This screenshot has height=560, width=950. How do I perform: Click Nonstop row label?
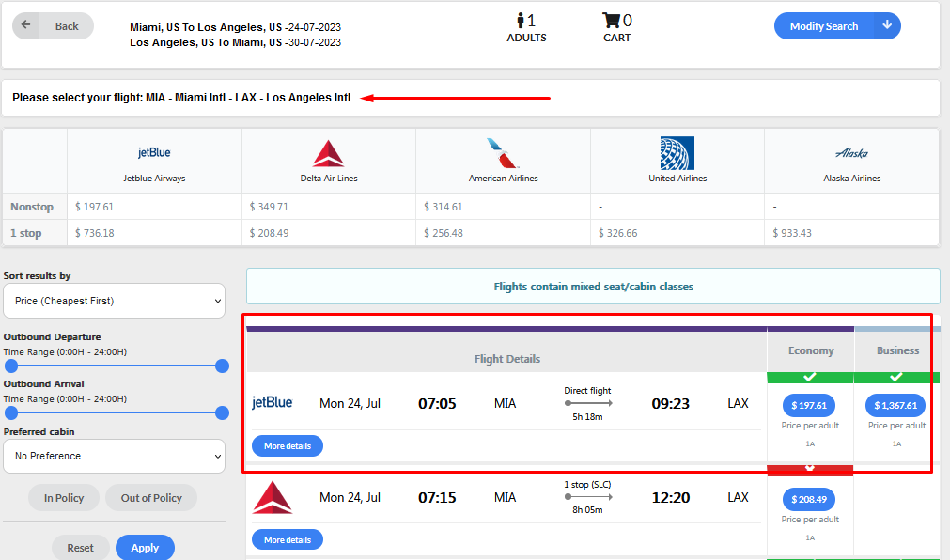[32, 207]
